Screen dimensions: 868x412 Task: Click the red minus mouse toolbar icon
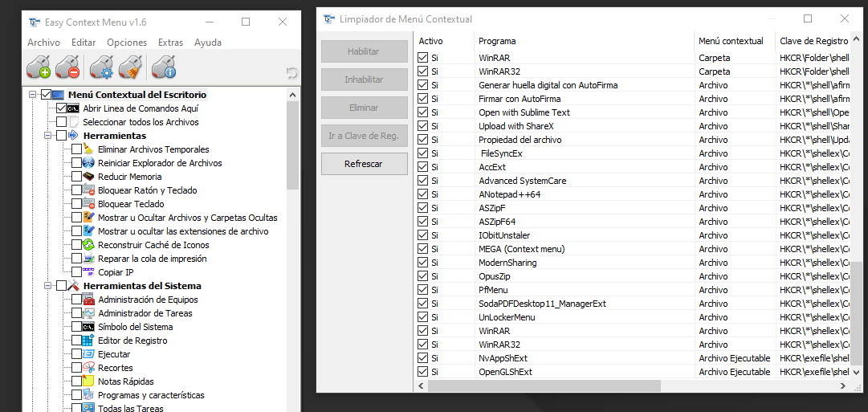click(69, 67)
